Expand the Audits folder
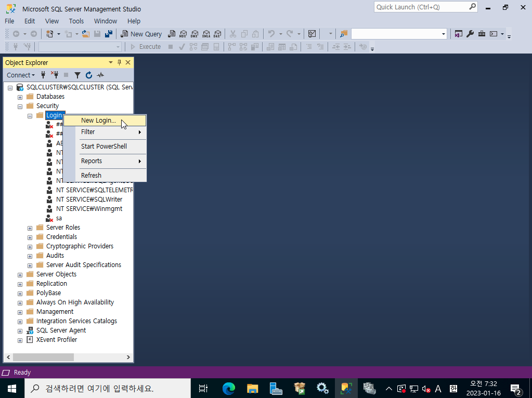Image resolution: width=532 pixels, height=398 pixels. click(x=30, y=256)
